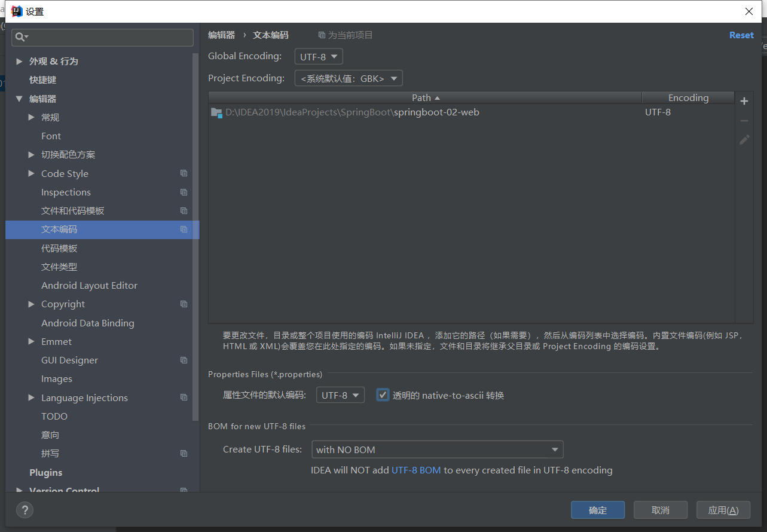Click the pencil edit icon

tap(744, 140)
